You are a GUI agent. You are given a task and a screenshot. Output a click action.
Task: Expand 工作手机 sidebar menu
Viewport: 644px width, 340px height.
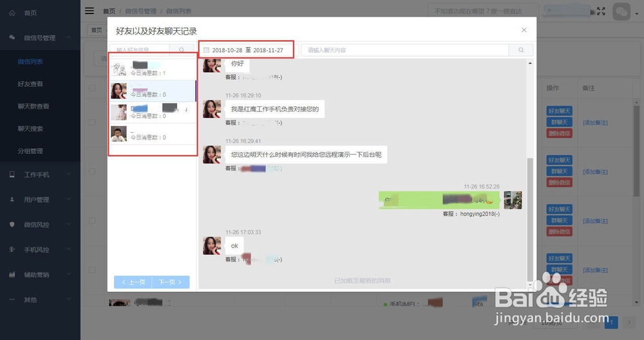[x=40, y=175]
